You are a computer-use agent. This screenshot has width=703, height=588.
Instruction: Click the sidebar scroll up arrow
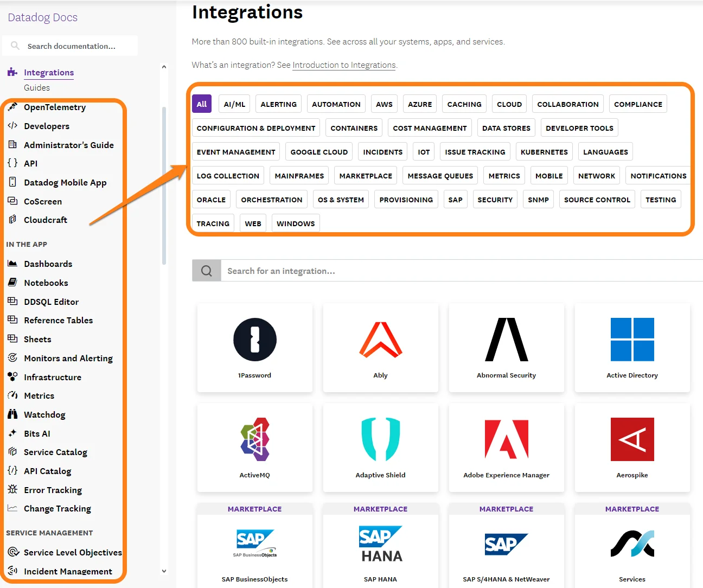coord(164,67)
